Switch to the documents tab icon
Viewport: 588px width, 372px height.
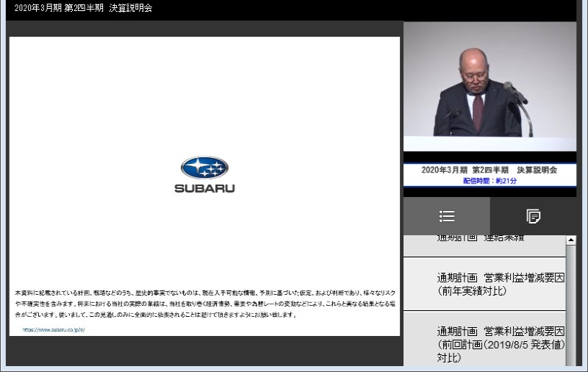click(x=534, y=216)
